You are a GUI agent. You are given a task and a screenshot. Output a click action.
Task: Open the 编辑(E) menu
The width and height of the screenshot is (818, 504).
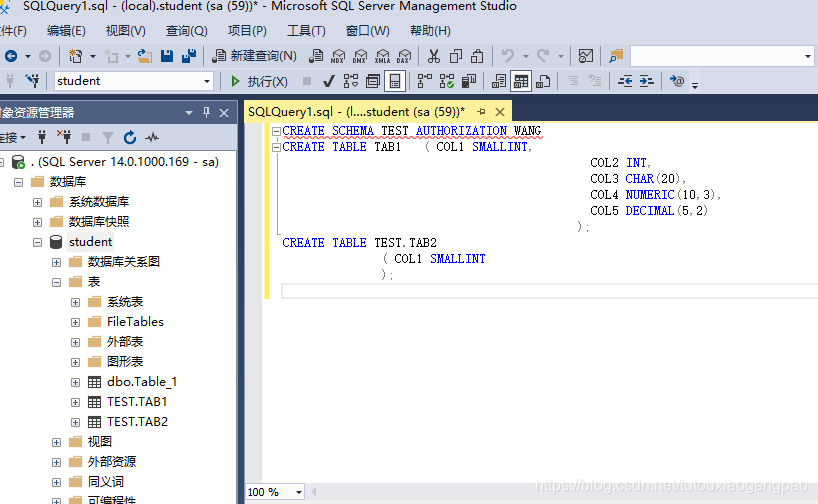(66, 31)
